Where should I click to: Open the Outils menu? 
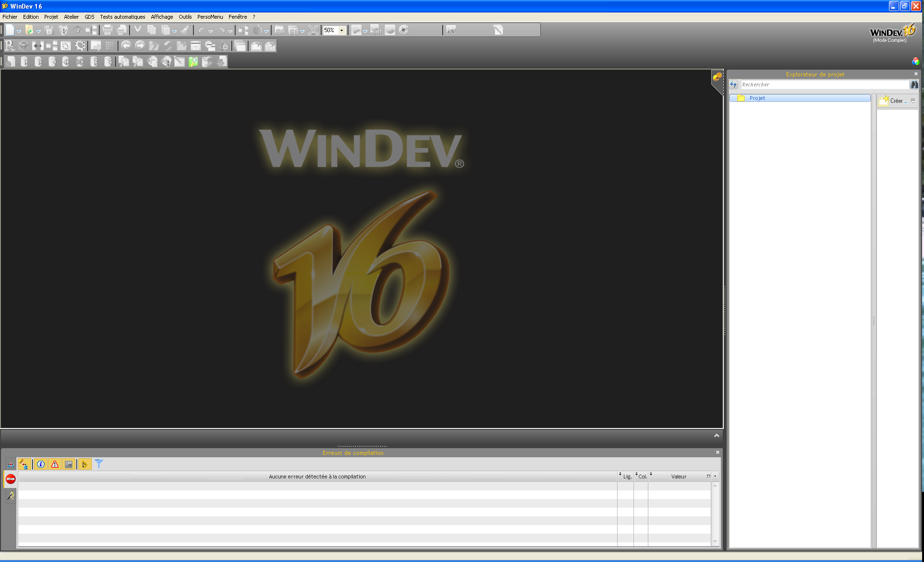coord(185,17)
